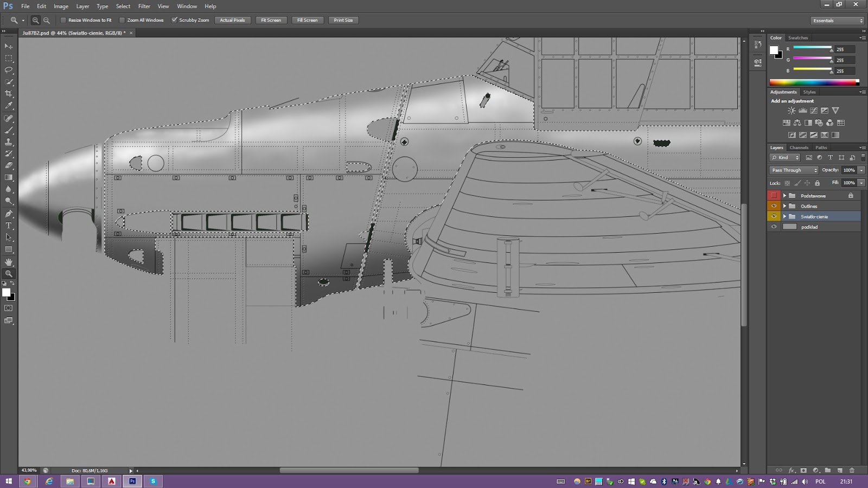Click the color spectrum ramp
The width and height of the screenshot is (868, 488).
(x=814, y=82)
